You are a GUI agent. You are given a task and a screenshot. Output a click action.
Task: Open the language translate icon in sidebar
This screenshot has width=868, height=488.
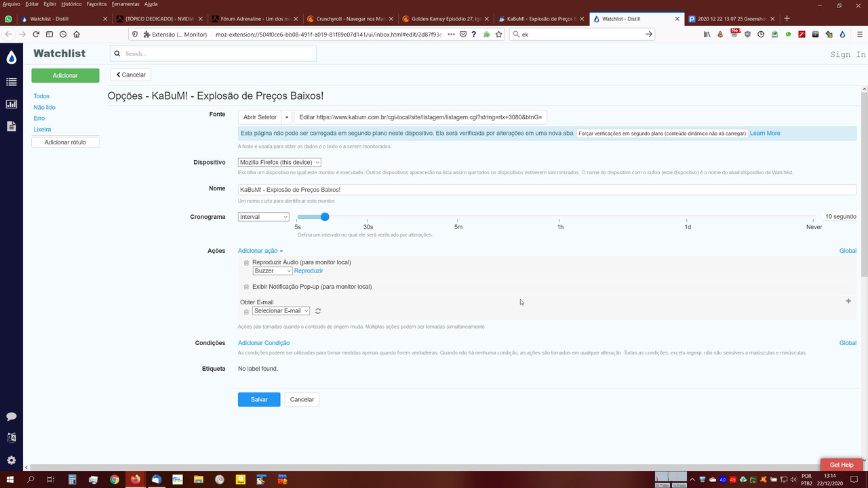click(x=11, y=438)
